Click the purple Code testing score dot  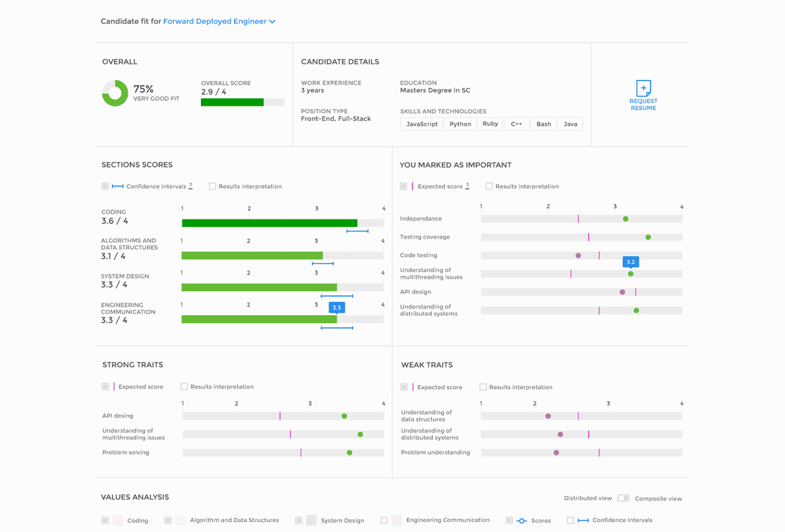point(578,255)
